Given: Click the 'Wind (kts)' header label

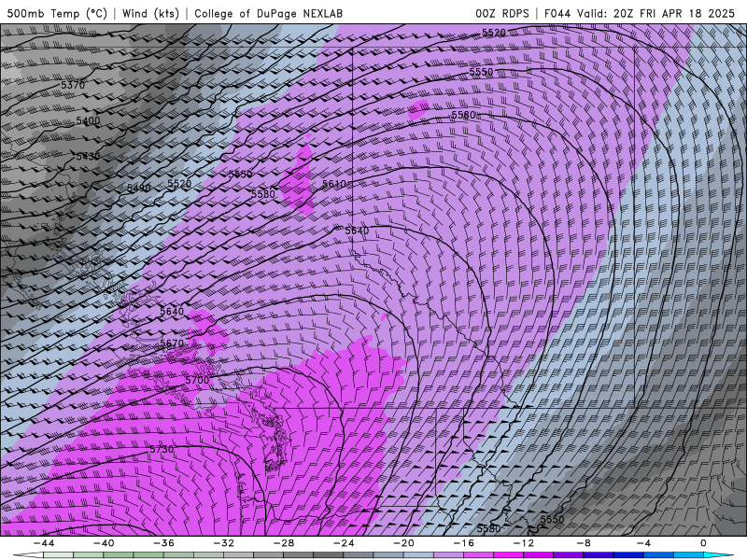Looking at the screenshot, I should coord(151,13).
